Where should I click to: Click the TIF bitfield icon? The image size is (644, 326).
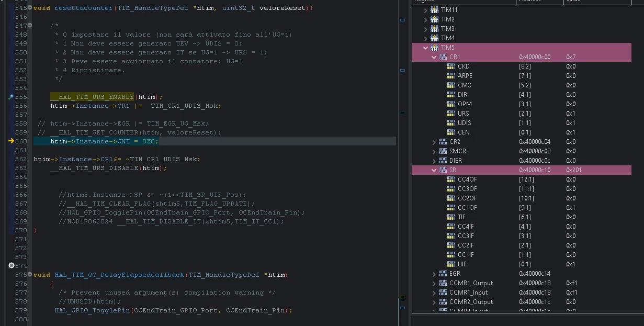tap(451, 217)
